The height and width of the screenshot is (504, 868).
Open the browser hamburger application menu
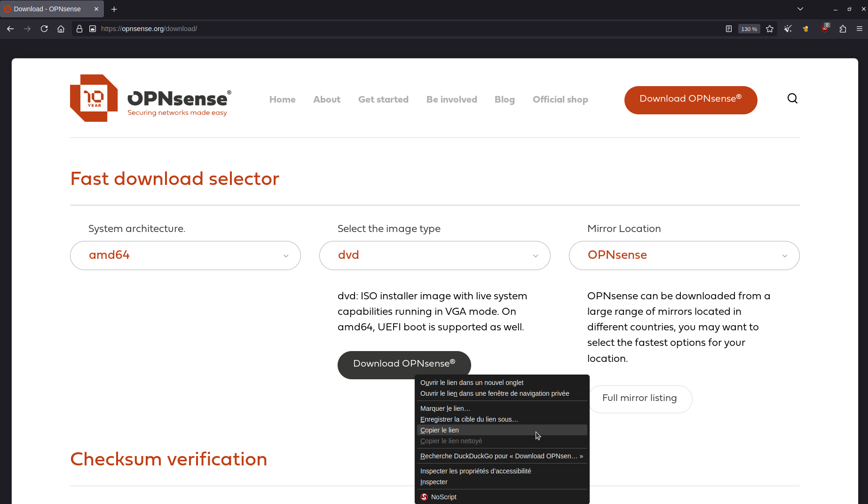860,29
